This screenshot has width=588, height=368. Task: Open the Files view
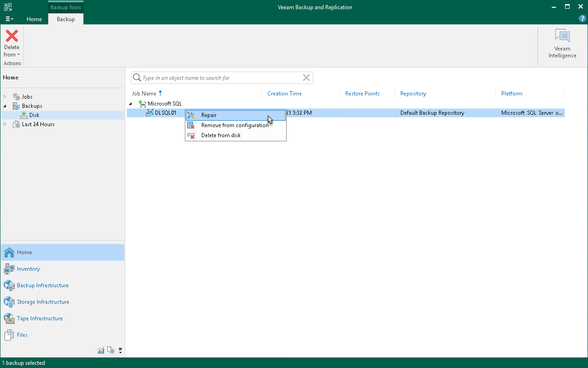[x=62, y=335]
